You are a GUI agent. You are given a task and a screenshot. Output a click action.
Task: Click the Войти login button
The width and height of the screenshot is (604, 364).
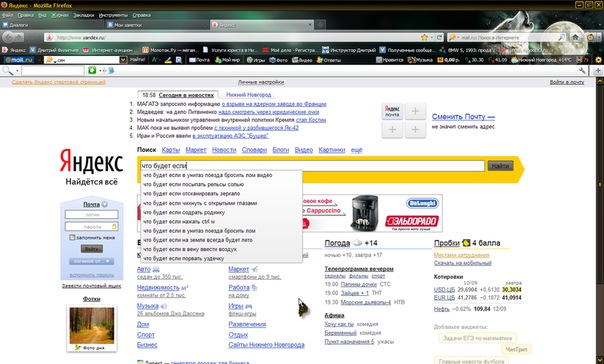click(91, 249)
